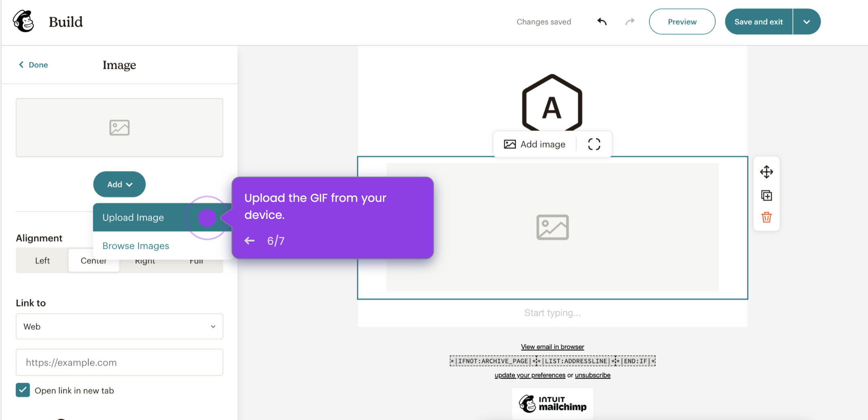The width and height of the screenshot is (868, 420).
Task: Click the Preview button
Action: point(682,21)
